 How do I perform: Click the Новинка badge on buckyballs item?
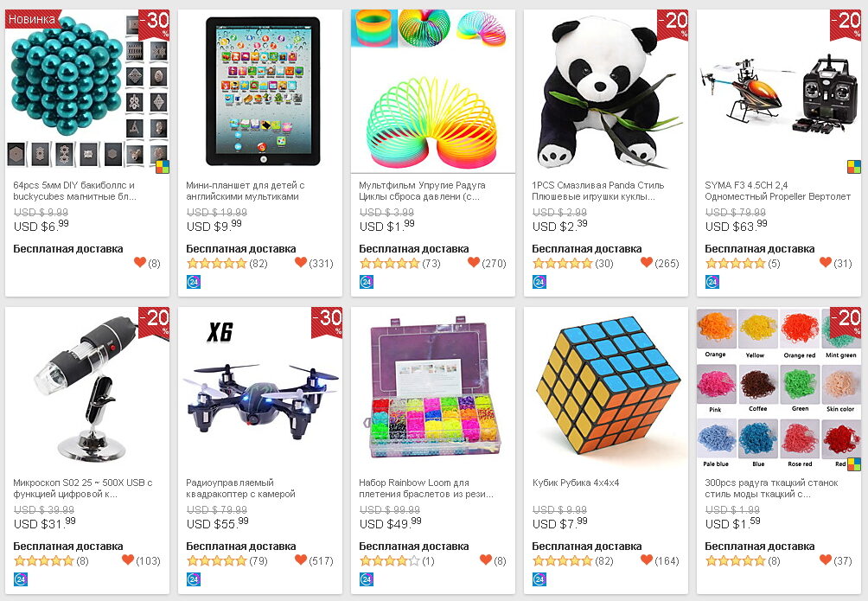31,19
